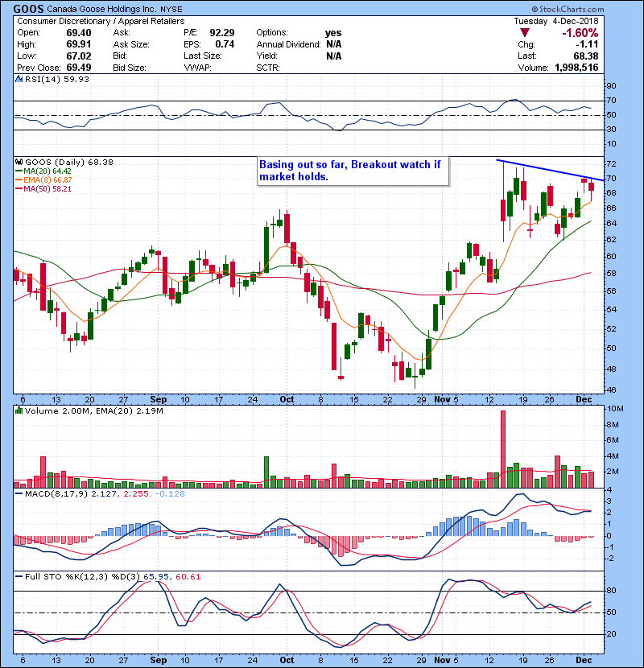The height and width of the screenshot is (668, 644).
Task: Click the Canada Goose Holdings Inc. company name
Action: click(x=102, y=9)
